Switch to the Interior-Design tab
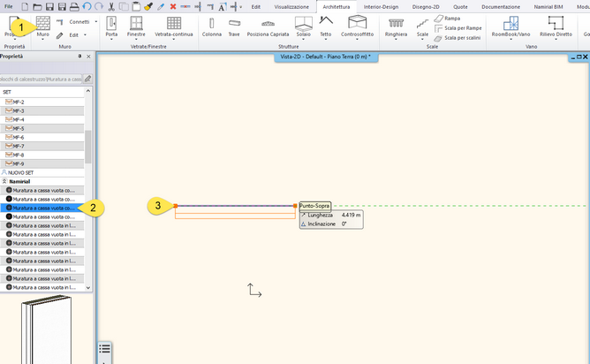Image resolution: width=590 pixels, height=364 pixels. (381, 7)
